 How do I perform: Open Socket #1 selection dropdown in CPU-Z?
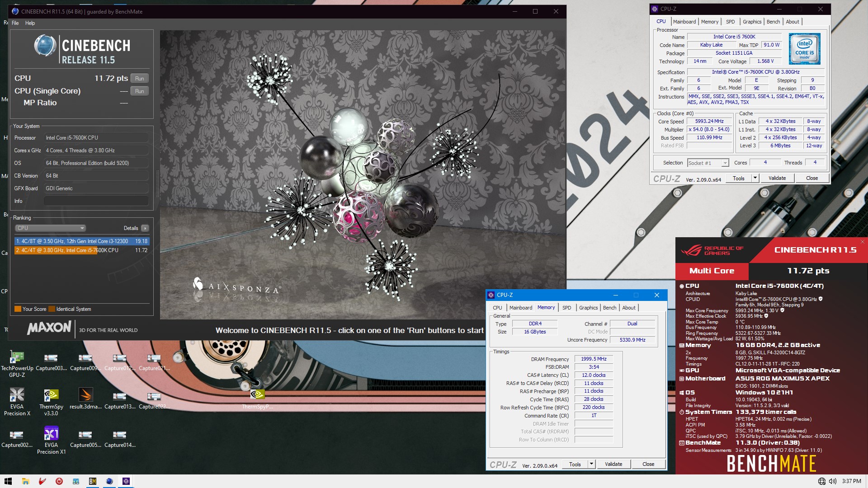click(x=708, y=163)
